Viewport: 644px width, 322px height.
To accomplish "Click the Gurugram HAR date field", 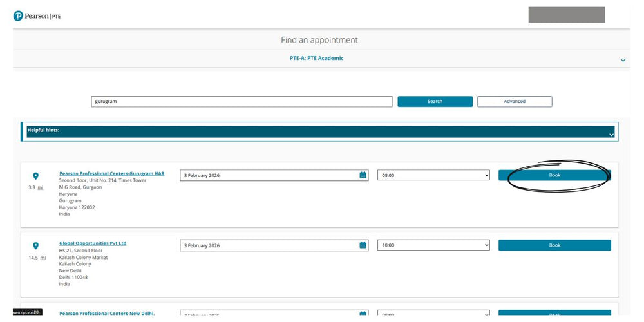I will pyautogui.click(x=274, y=175).
